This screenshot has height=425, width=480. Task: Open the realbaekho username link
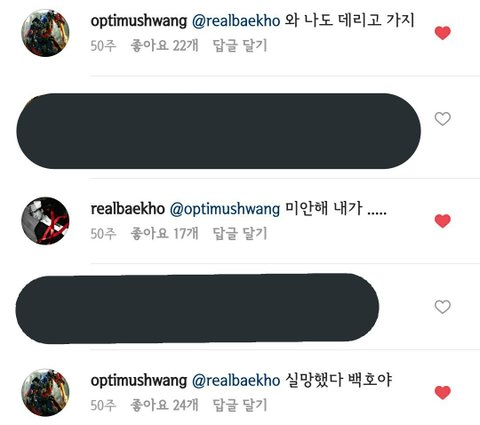click(x=128, y=209)
